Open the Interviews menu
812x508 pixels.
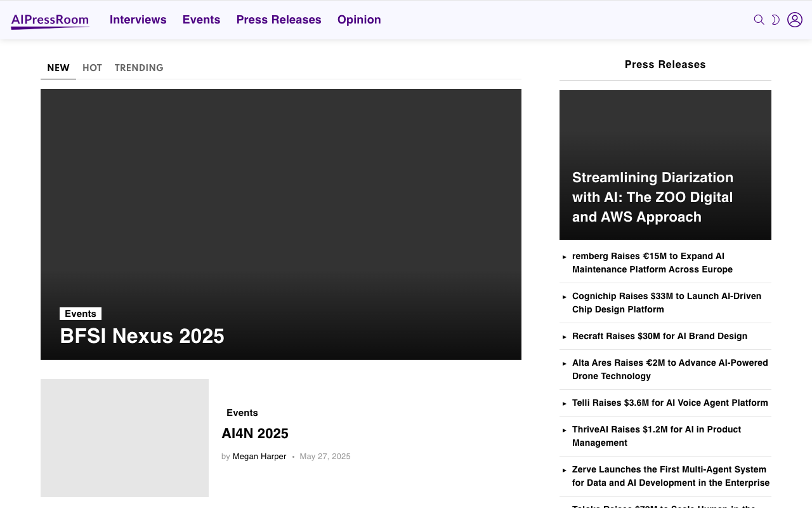(138, 20)
